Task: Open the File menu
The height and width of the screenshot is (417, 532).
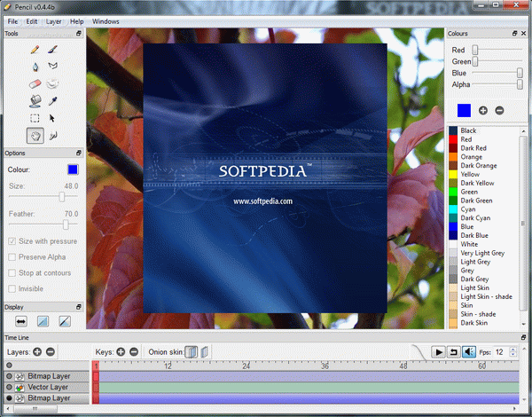Action: coord(12,21)
